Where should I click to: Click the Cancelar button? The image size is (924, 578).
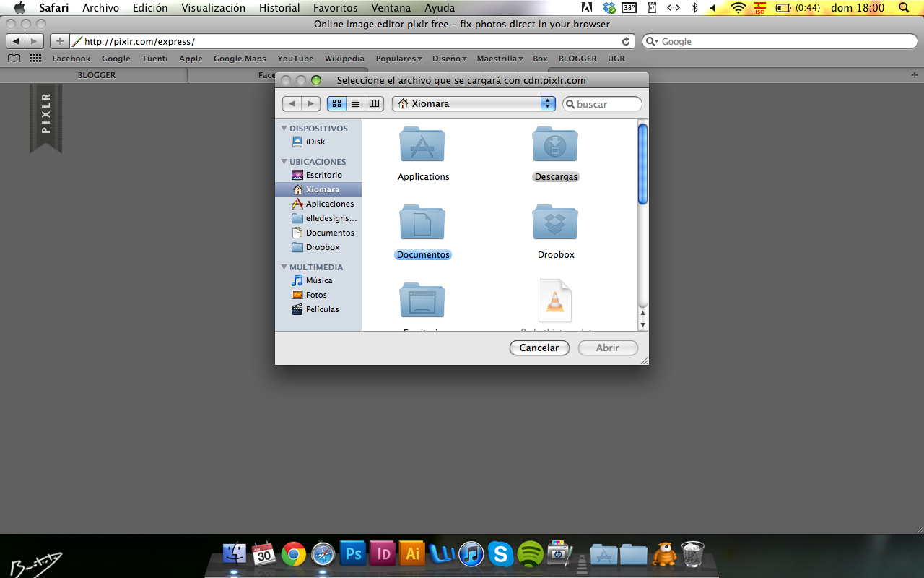pos(539,348)
